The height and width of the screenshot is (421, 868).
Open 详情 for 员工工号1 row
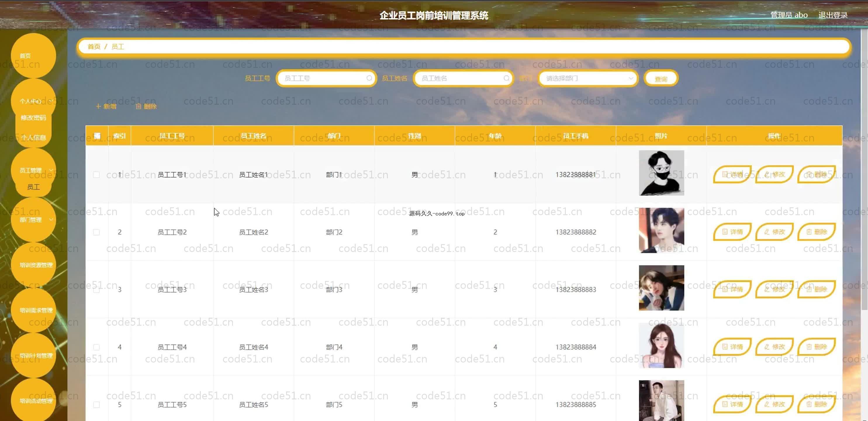click(732, 174)
